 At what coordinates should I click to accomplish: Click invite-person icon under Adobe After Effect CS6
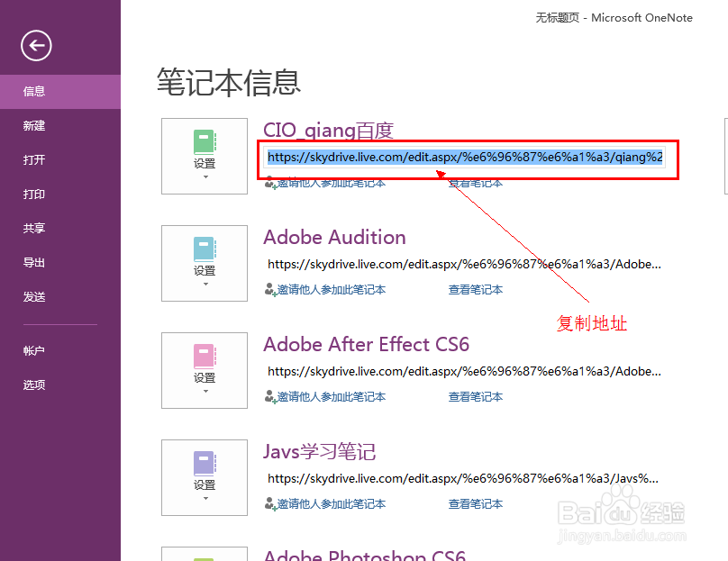click(x=270, y=397)
